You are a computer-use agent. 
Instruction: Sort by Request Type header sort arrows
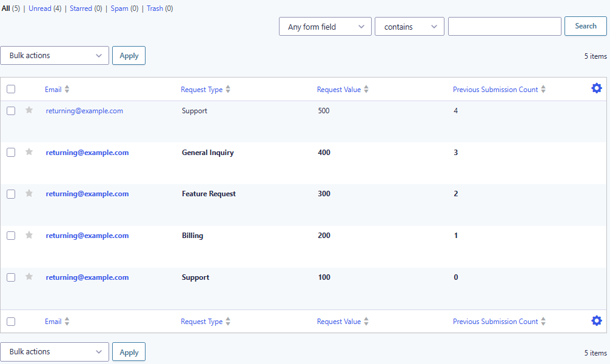click(x=228, y=90)
